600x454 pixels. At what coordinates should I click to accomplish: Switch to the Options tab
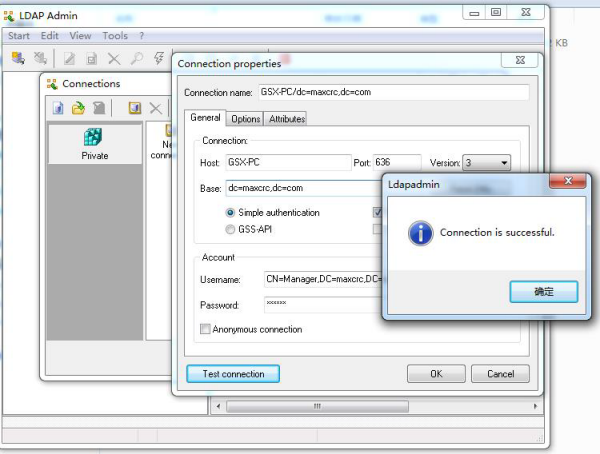click(x=245, y=119)
